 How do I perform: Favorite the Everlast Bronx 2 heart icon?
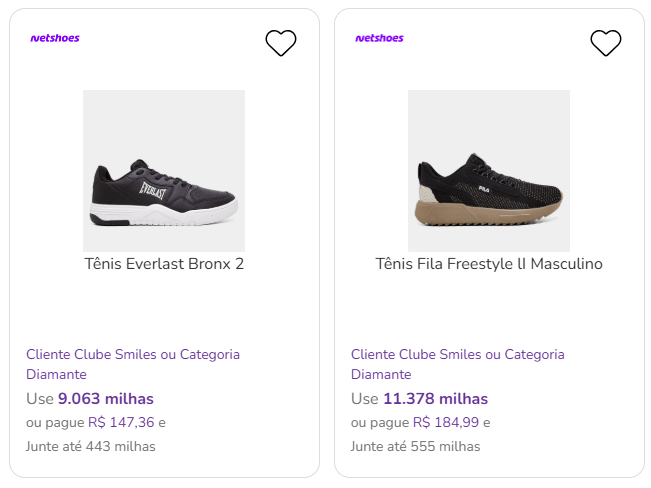pos(281,43)
